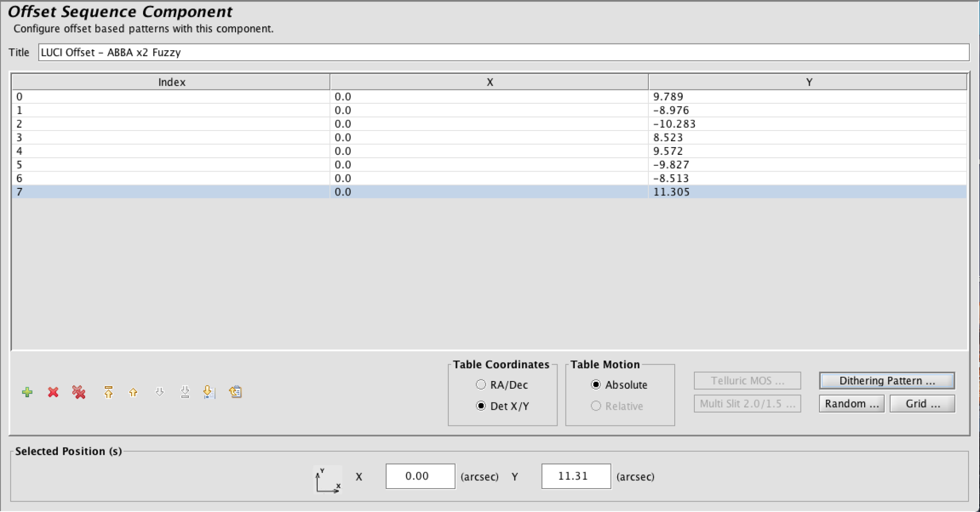
Task: Click the Telluric MOS button
Action: [747, 381]
